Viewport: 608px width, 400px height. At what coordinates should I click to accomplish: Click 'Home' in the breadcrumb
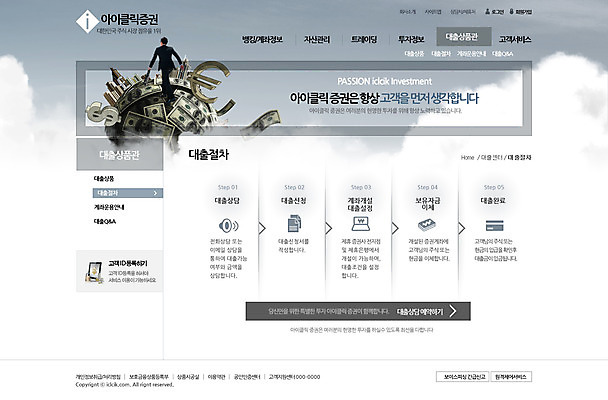468,157
